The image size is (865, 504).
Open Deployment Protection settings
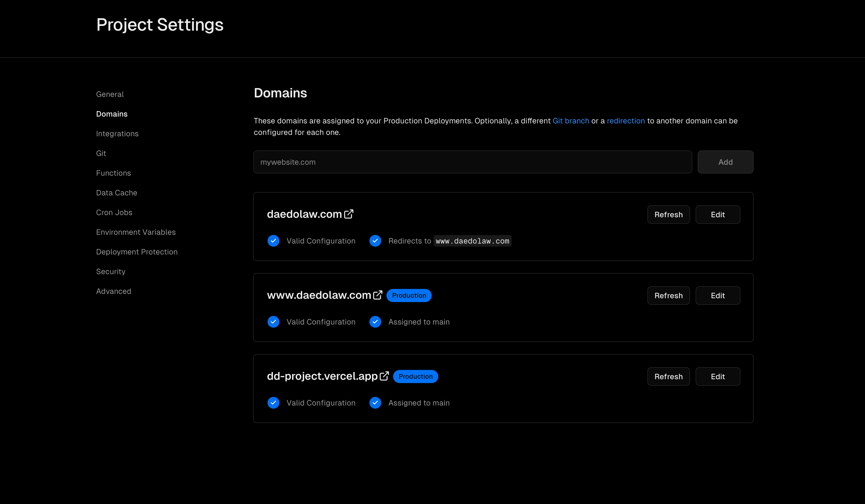[137, 252]
